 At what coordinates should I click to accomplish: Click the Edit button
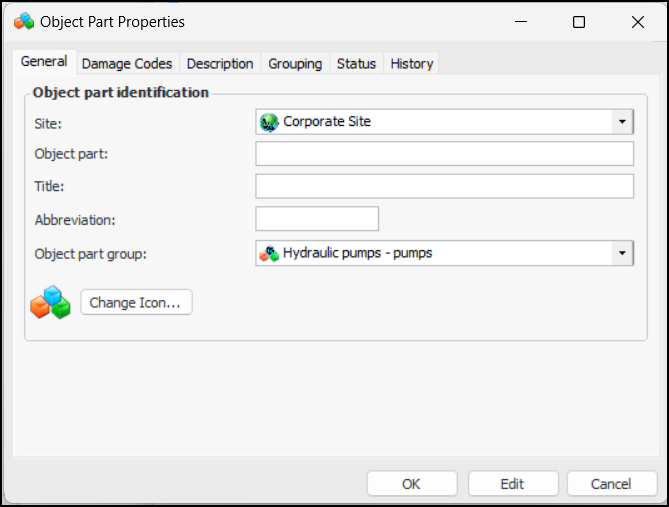point(512,484)
